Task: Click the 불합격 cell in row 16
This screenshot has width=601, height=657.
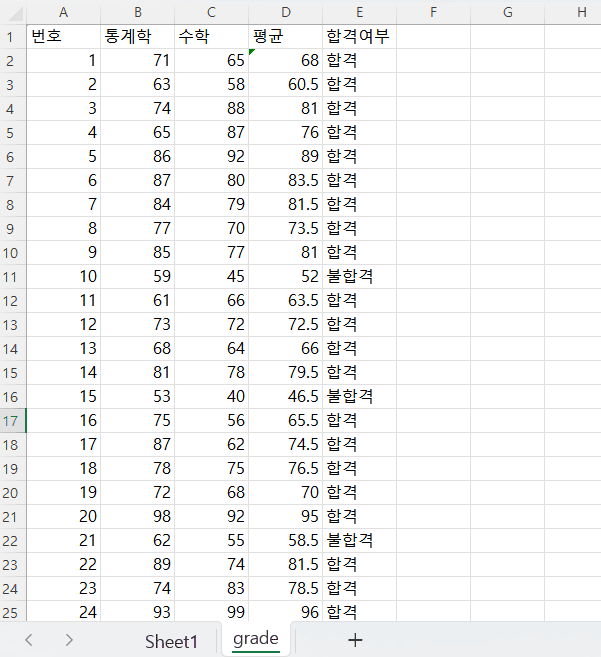Action: pos(359,396)
